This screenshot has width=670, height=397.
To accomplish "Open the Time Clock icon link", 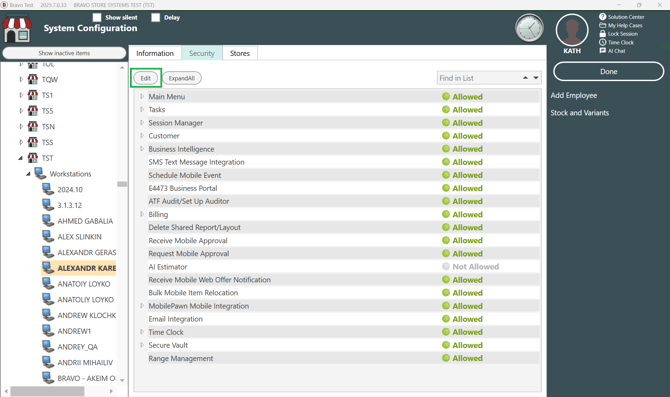I will (602, 42).
